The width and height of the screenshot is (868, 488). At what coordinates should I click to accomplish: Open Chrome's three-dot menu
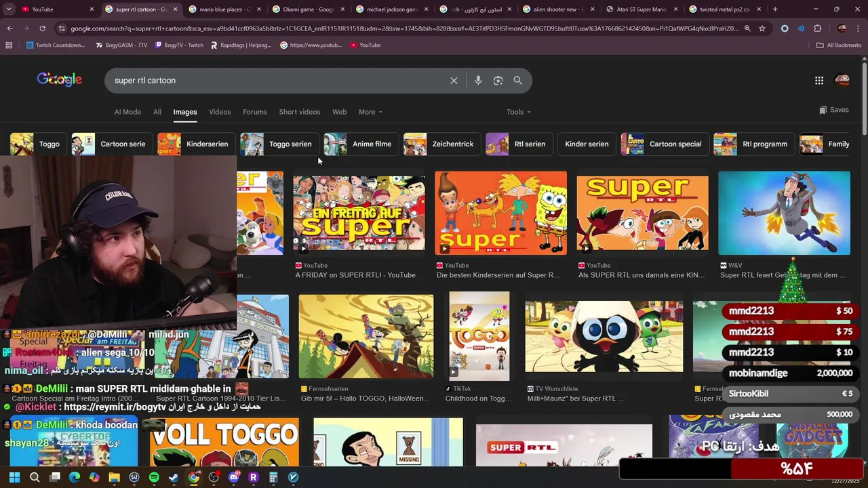[x=858, y=28]
